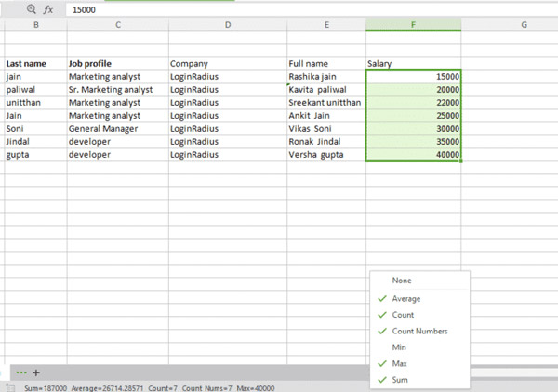
Task: Select salary cell 25000
Action: pyautogui.click(x=413, y=116)
